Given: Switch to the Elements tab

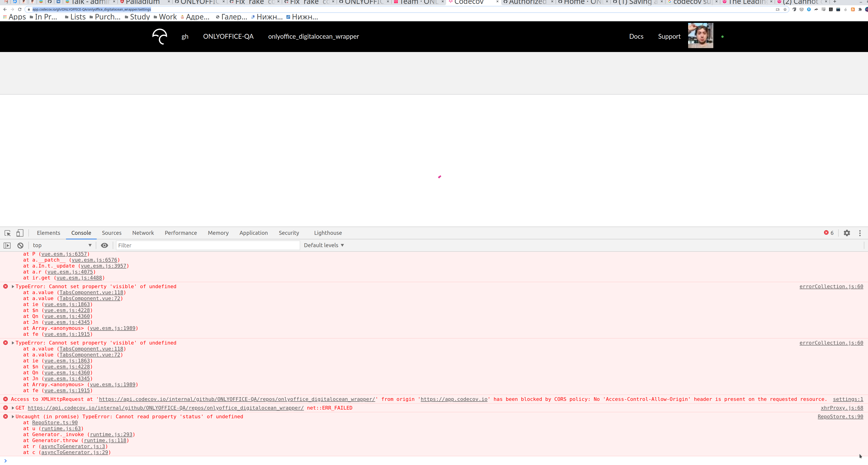Looking at the screenshot, I should coord(49,233).
